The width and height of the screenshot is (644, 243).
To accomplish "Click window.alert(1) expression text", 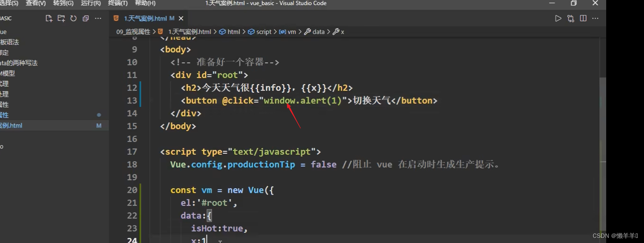I will click(303, 101).
